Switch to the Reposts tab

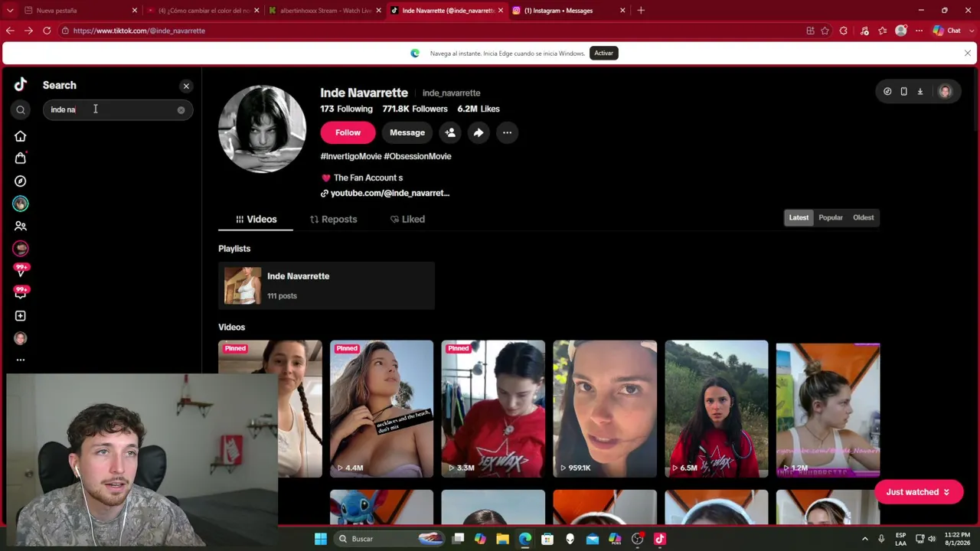333,219
